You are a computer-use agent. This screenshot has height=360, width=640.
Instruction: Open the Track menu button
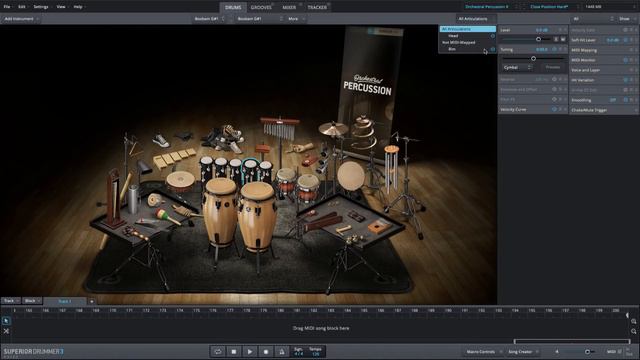11,301
